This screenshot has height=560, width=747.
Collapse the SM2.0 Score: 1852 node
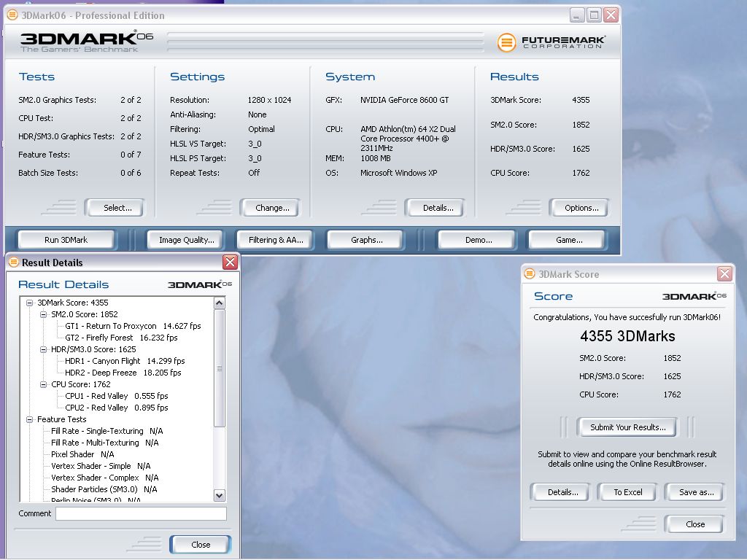[x=43, y=314]
